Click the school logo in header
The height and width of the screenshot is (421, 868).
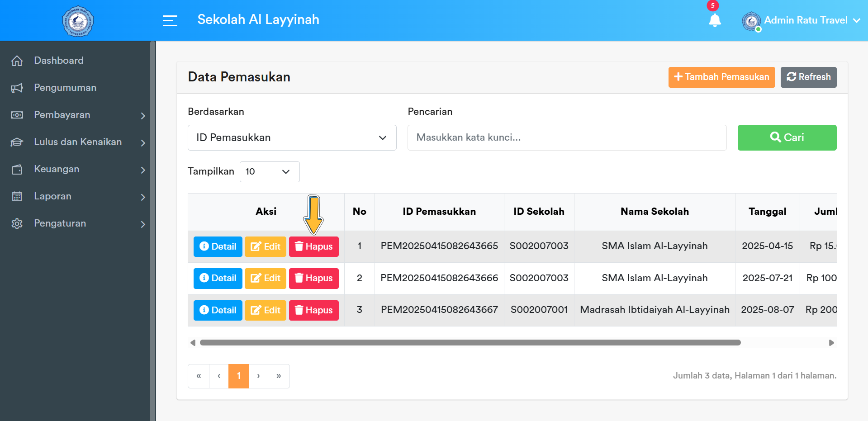point(78,21)
